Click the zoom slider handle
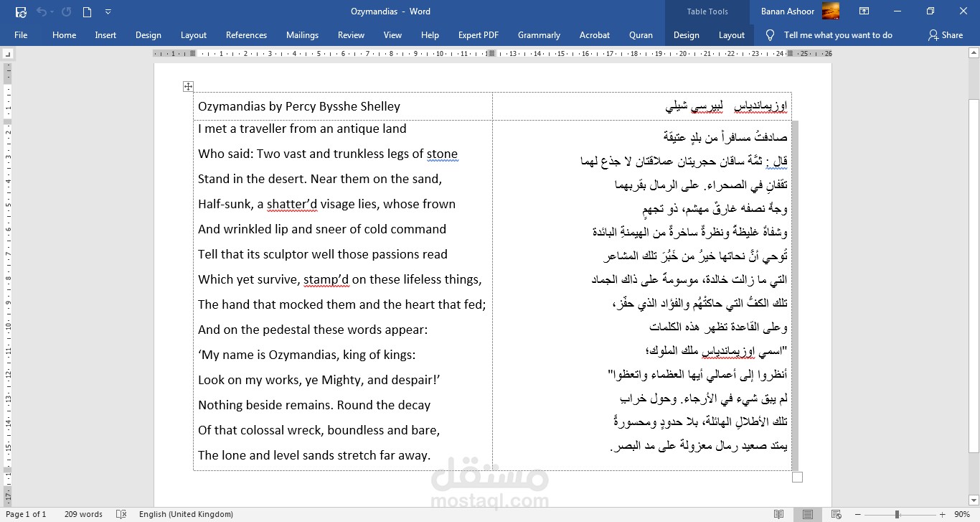This screenshot has width=980, height=522. coord(897,514)
